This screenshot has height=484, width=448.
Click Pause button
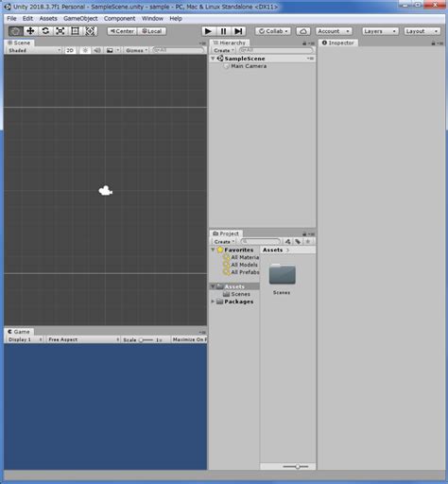click(223, 31)
